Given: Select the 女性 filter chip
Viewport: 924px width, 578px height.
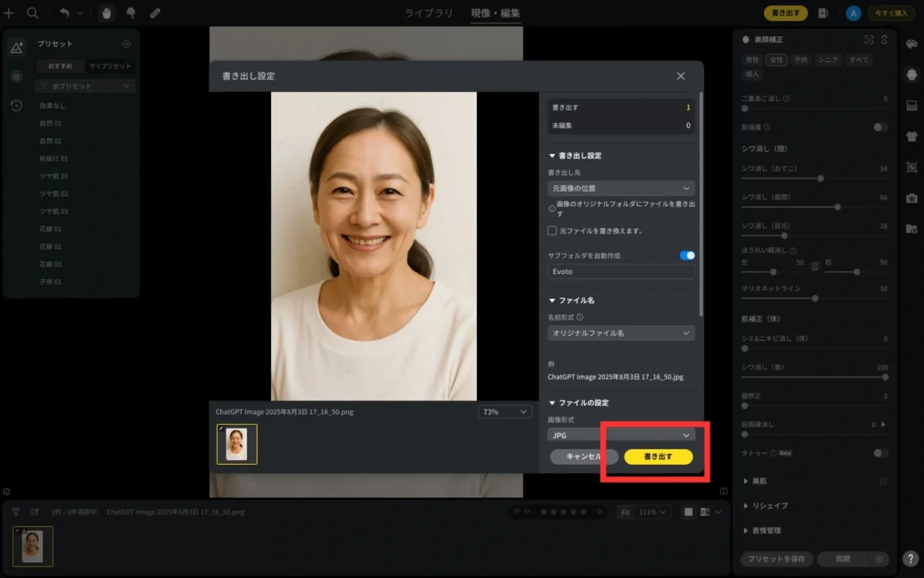Looking at the screenshot, I should point(776,60).
